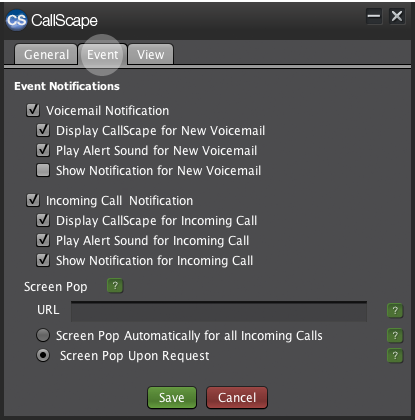The height and width of the screenshot is (420, 415).
Task: Enable Show Notification for New Voicemail
Action: (x=43, y=170)
